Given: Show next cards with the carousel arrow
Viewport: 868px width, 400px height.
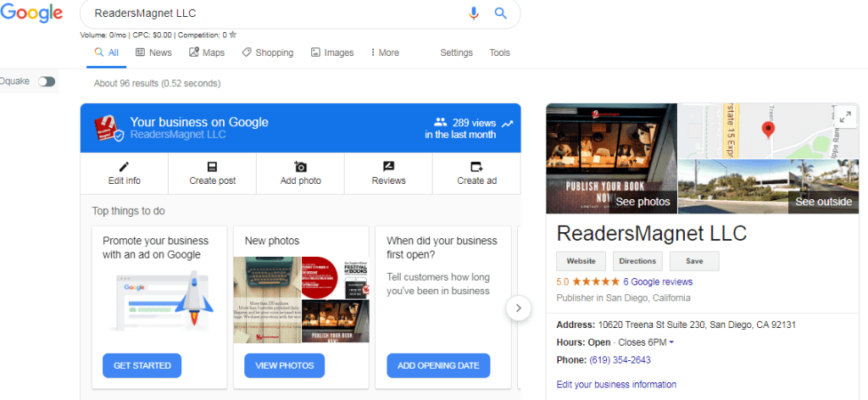Looking at the screenshot, I should (x=518, y=308).
